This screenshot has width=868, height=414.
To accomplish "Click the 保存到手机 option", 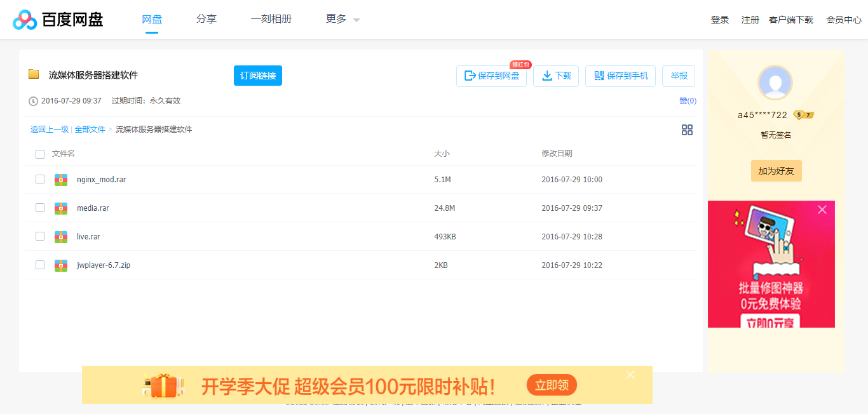I will 620,76.
